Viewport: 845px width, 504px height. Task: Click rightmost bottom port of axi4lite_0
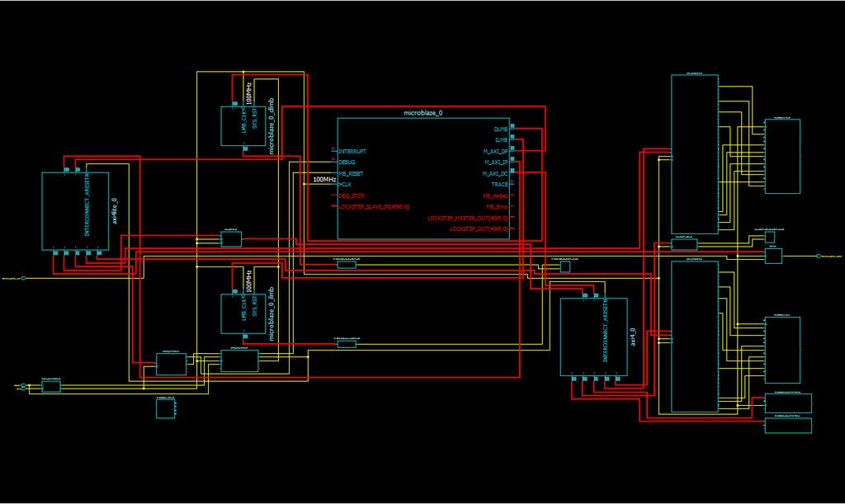99,252
